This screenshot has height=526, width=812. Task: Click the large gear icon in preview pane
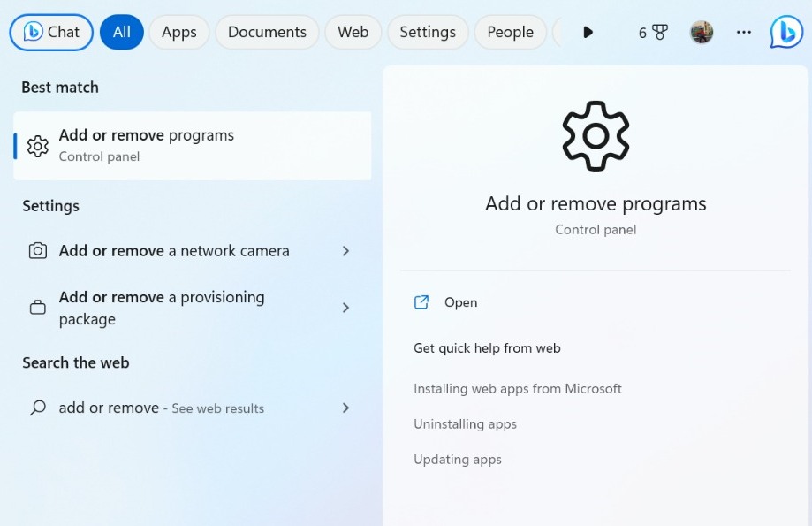point(596,136)
